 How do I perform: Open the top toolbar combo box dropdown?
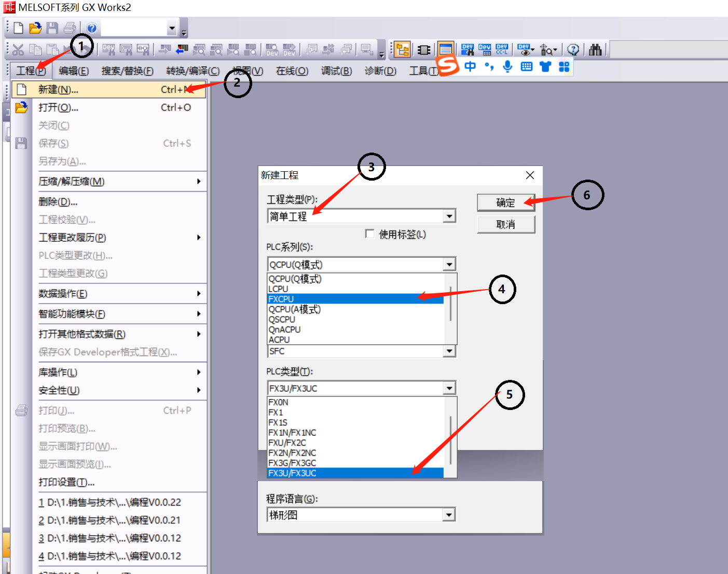click(x=172, y=28)
